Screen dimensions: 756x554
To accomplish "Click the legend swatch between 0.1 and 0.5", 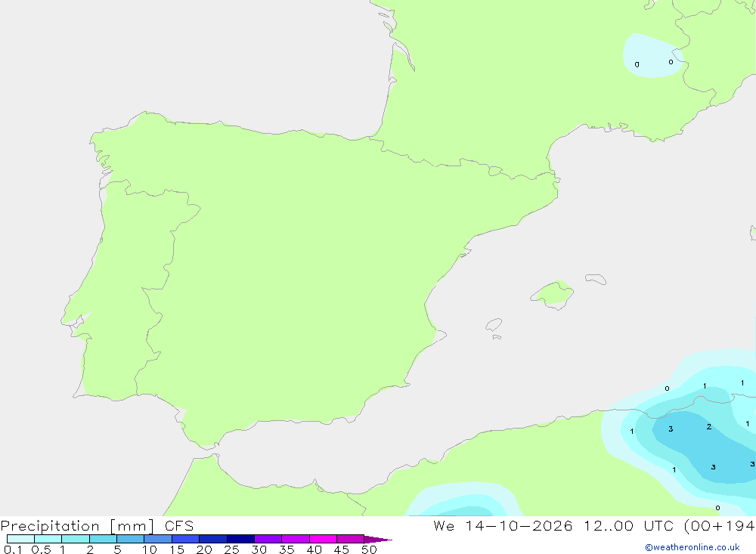I will 20,539.
